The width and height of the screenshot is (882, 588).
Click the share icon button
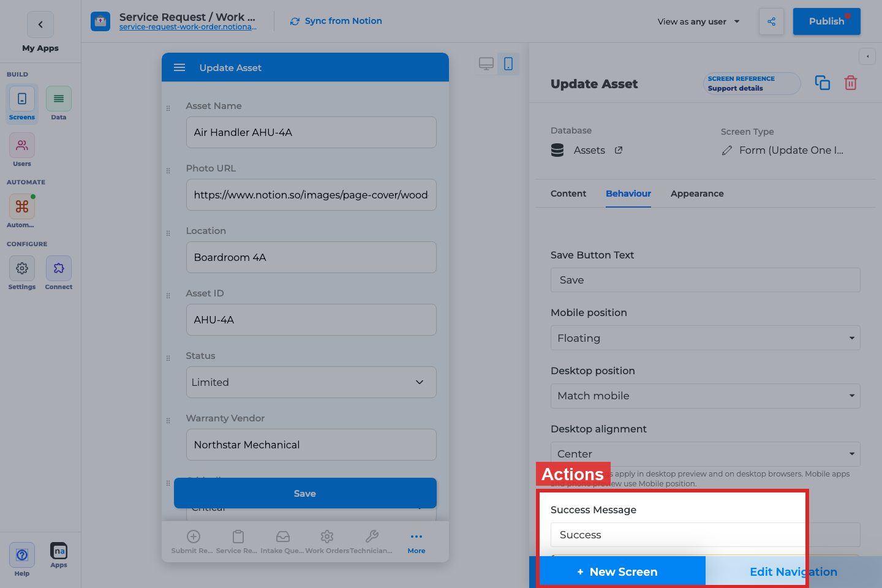(771, 21)
